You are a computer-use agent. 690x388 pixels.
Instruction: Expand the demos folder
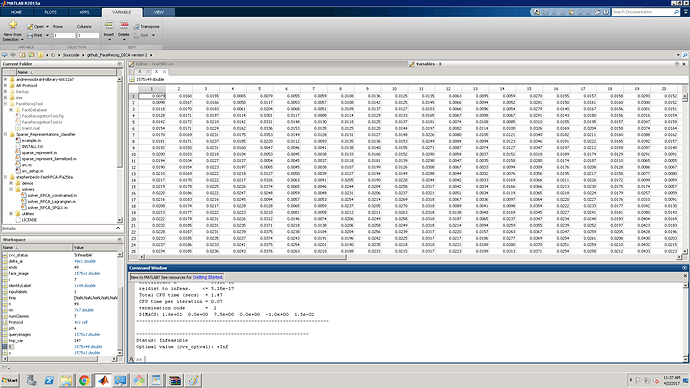coord(11,183)
